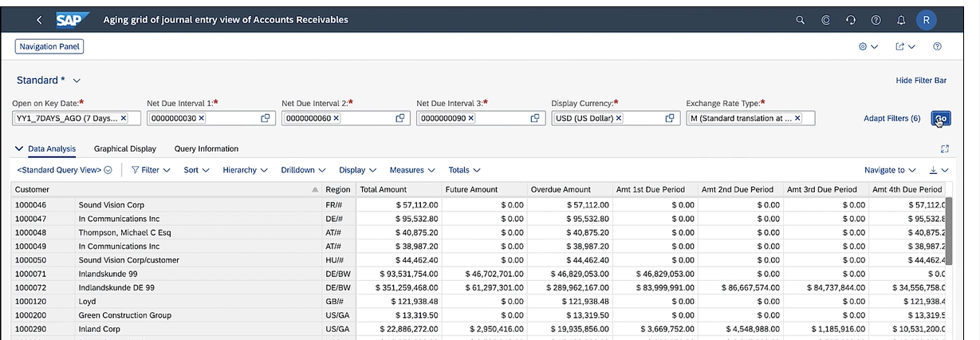Go back using the header back arrow
980x340 pixels.
[37, 20]
